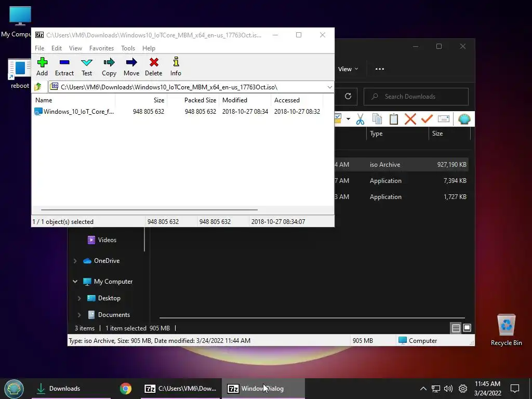
Task: Sort by the Accessed column header
Action: click(x=297, y=100)
